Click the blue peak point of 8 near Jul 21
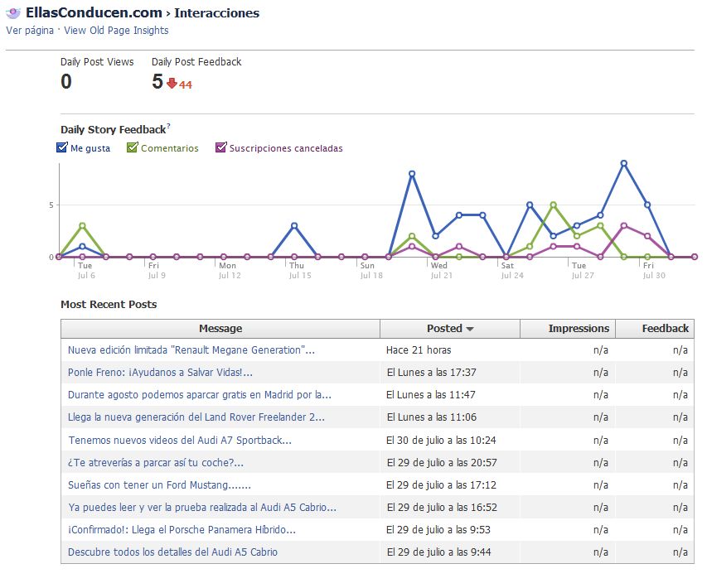707x588 pixels. click(x=412, y=174)
